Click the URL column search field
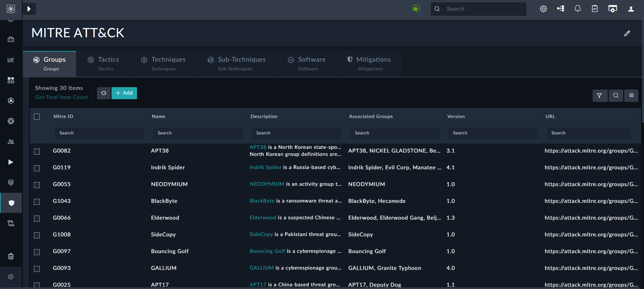The image size is (644, 289). coord(589,133)
